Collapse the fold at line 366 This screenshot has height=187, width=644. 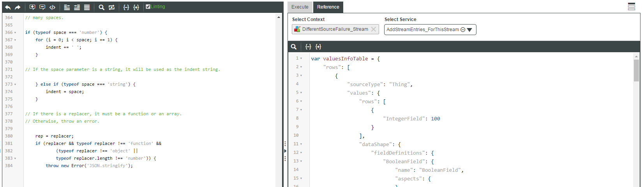(x=15, y=33)
